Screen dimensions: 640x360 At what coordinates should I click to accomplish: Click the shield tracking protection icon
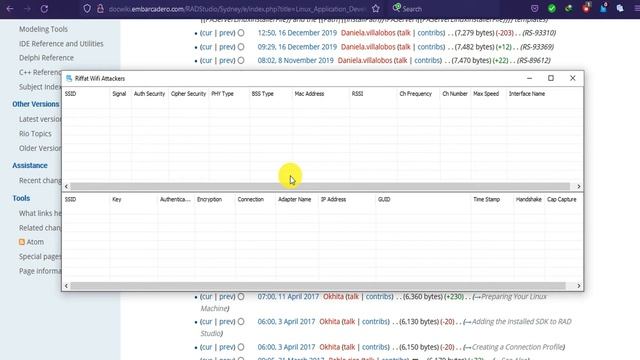point(87,9)
